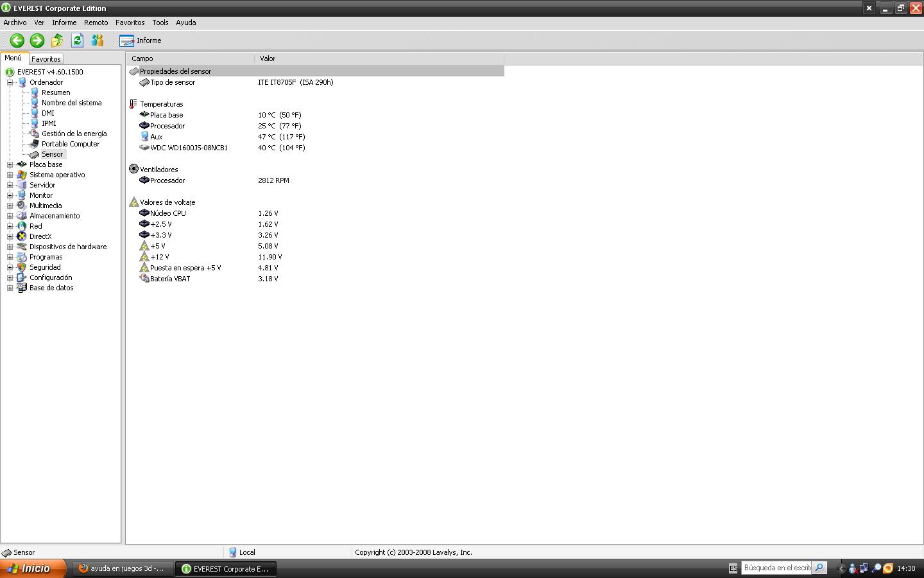Image resolution: width=924 pixels, height=578 pixels.
Task: Click the DMI item icon
Action: (x=35, y=113)
